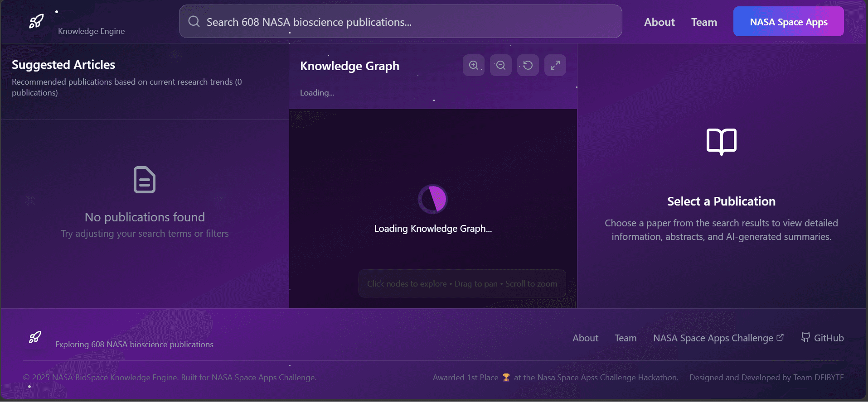This screenshot has height=402, width=868.
Task: Click the Loading Knowledge Graph... text
Action: 433,229
